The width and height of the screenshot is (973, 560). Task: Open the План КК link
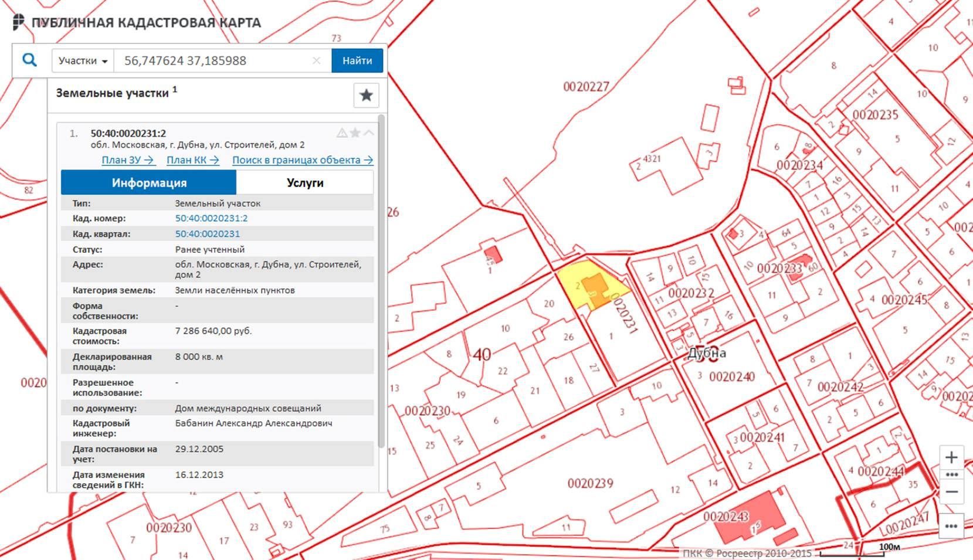[x=192, y=160]
